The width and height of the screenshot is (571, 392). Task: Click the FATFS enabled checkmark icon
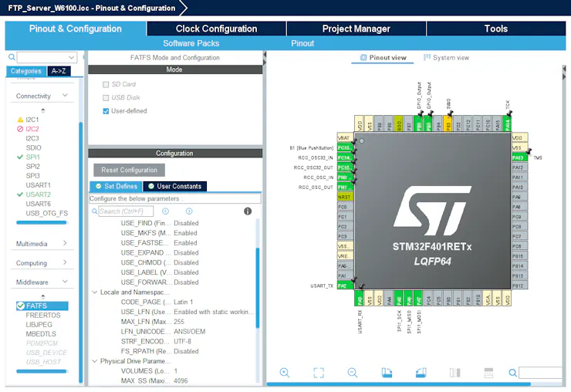tap(21, 306)
